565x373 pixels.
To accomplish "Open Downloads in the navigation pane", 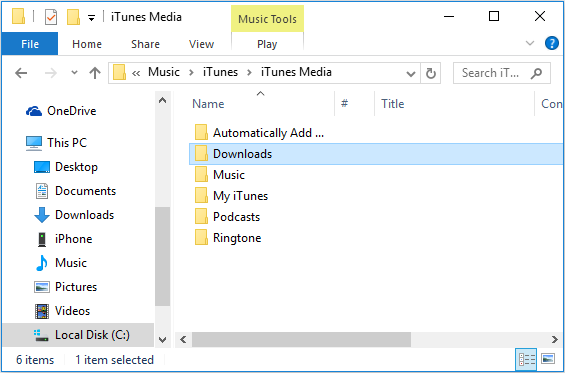I will [x=74, y=215].
